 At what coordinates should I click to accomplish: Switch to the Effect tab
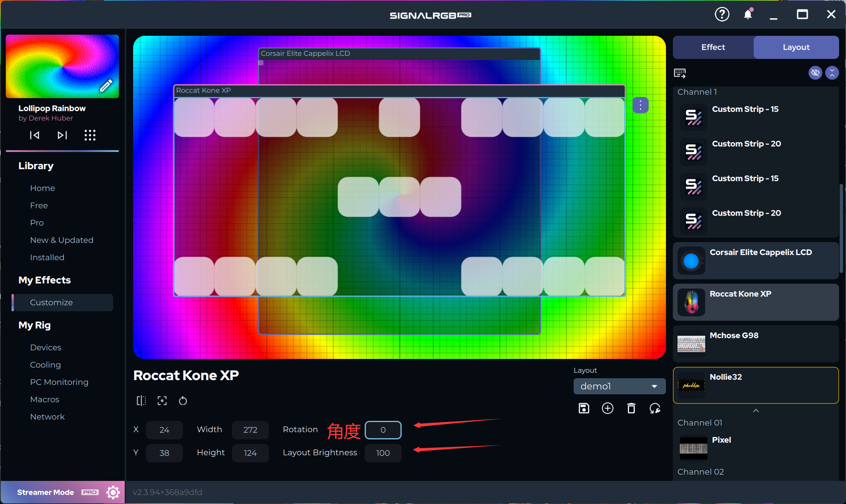click(x=713, y=47)
